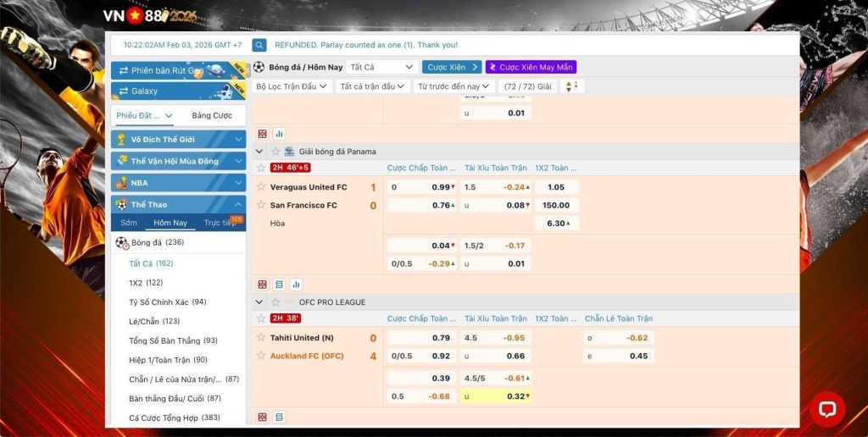Open Tất cả trận đấu dropdown

click(373, 86)
